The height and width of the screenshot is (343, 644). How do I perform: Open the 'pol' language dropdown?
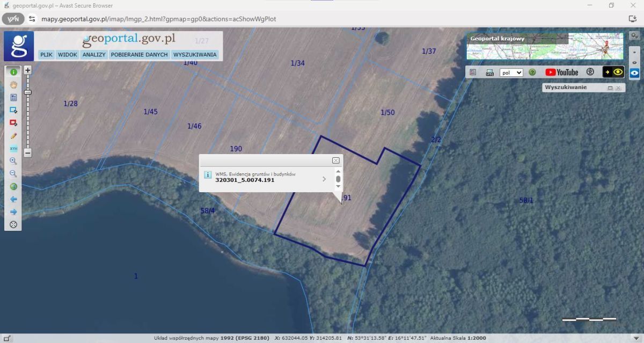511,72
